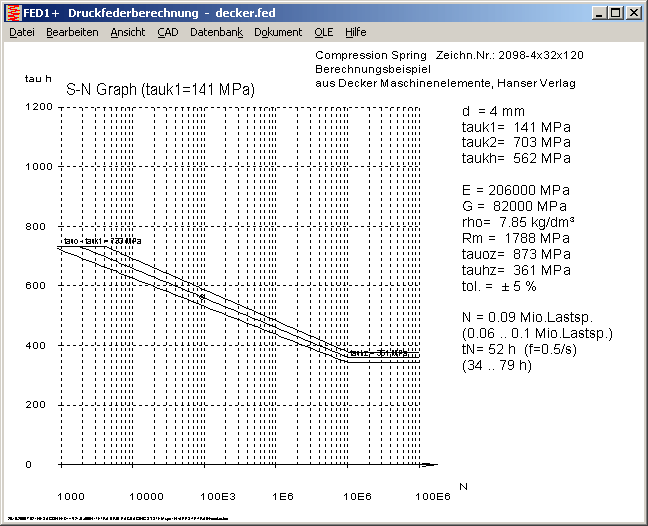Image resolution: width=648 pixels, height=526 pixels.
Task: Open the Bearbeiten menu
Action: 72,32
